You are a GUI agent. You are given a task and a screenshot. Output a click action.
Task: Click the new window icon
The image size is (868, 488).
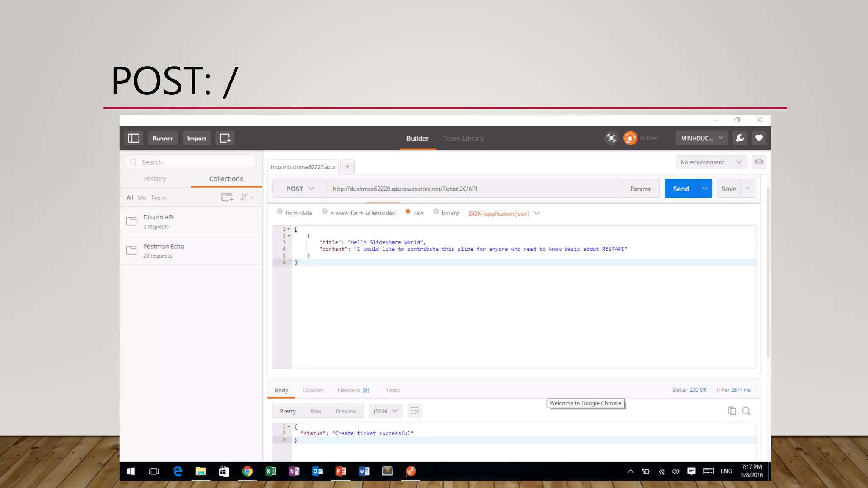(x=225, y=138)
